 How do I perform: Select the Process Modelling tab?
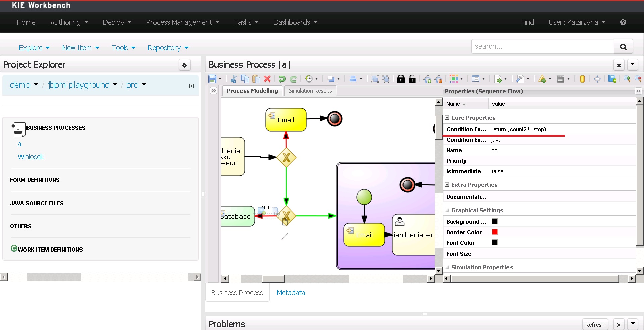point(253,91)
